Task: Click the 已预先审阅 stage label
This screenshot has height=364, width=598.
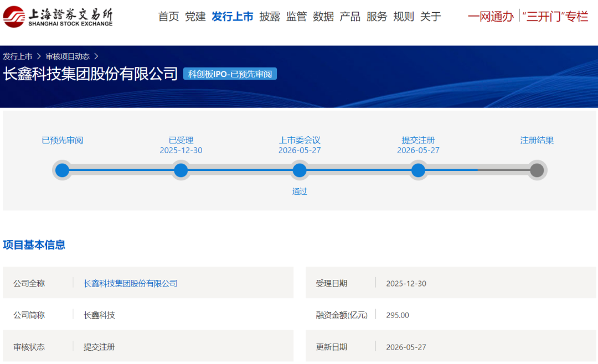Action: [62, 141]
